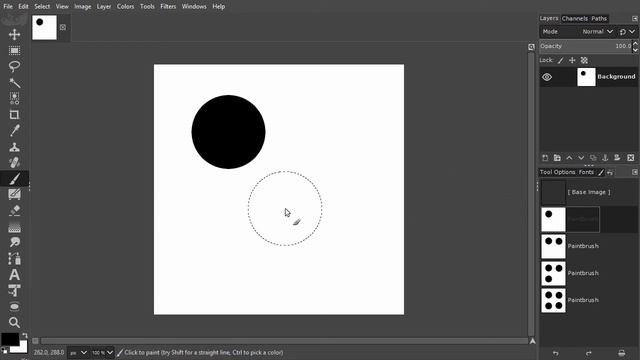Select Paintbrush history step with two dots
The image size is (640, 360).
tap(589, 246)
